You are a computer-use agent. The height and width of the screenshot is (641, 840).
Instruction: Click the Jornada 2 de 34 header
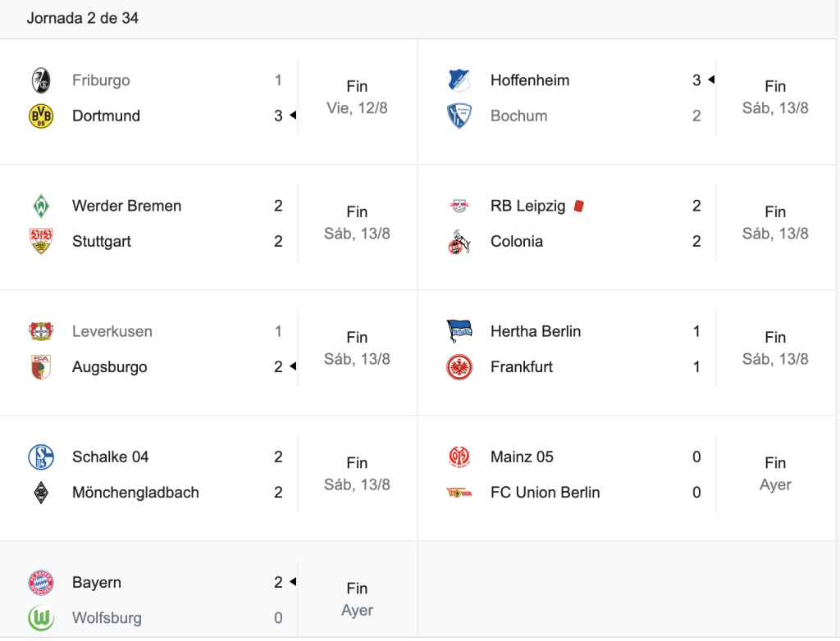[83, 18]
